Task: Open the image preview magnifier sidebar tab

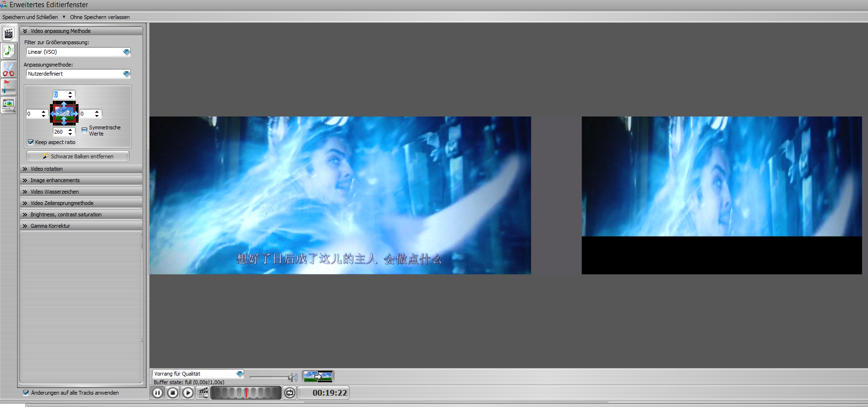Action: (9, 105)
